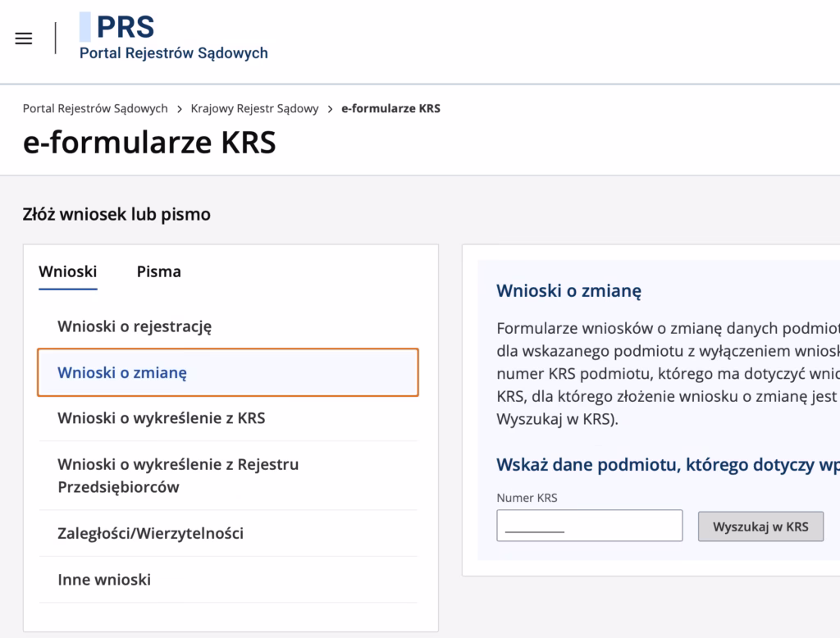Screen dimensions: 840x638
Task: Select Inne wnioski from the list
Action: tap(103, 579)
